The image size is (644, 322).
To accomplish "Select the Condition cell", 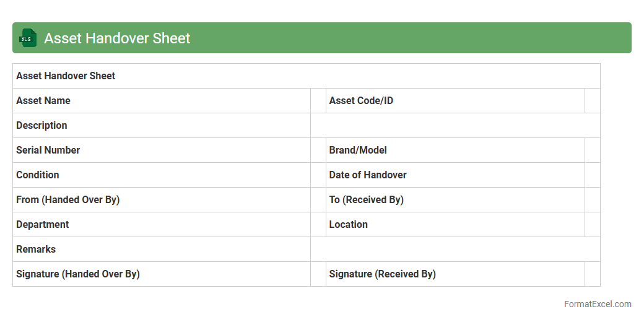I will [161, 175].
